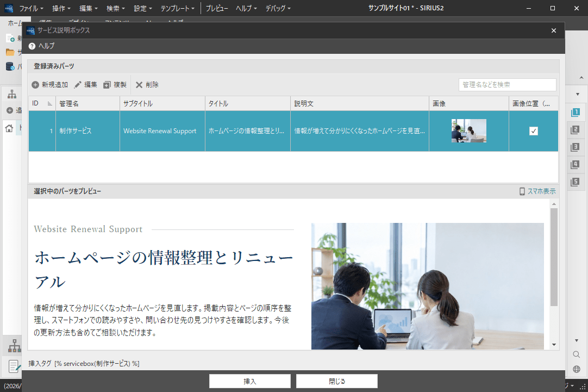The width and height of the screenshot is (588, 392).
Task: Click the preview pane scrollbar thumb
Action: point(554,257)
